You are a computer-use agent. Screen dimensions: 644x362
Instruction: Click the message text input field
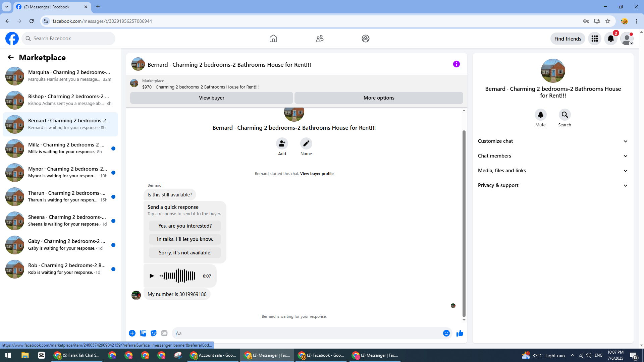point(307,333)
